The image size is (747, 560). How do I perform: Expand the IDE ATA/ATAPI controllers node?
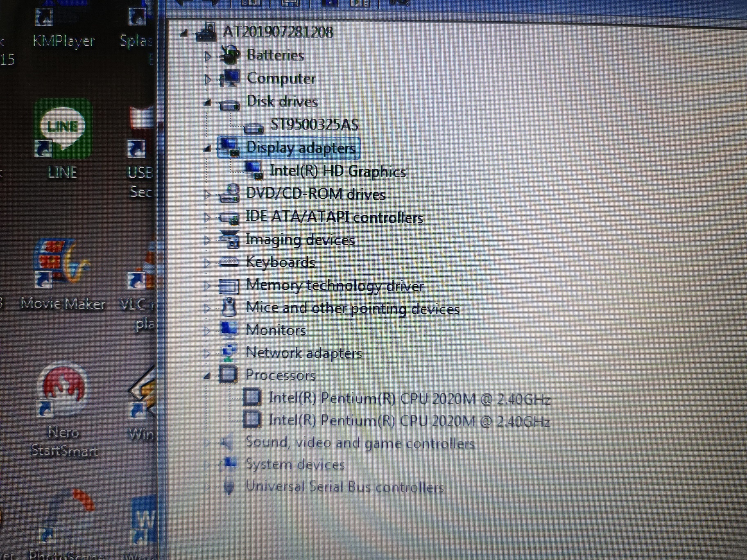(x=207, y=217)
